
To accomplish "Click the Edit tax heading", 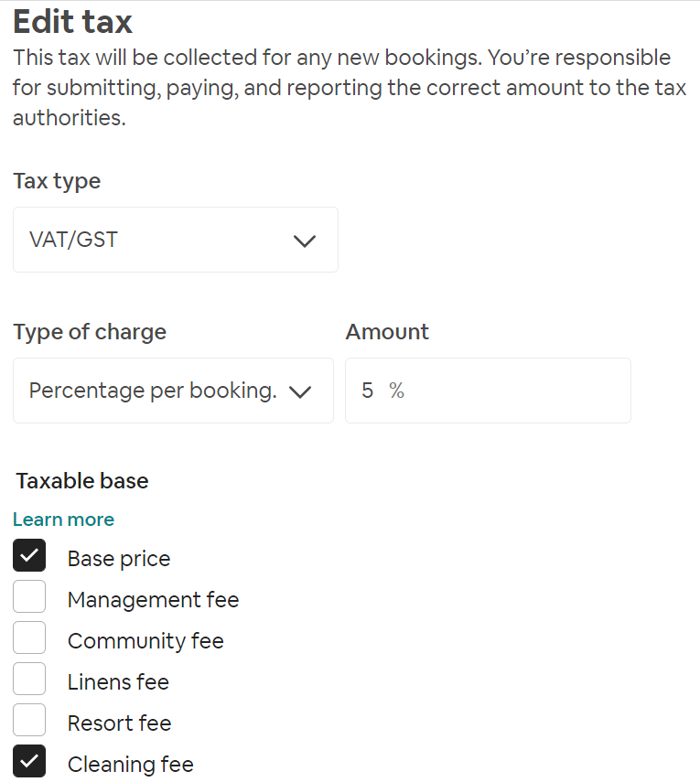I will click(73, 21).
